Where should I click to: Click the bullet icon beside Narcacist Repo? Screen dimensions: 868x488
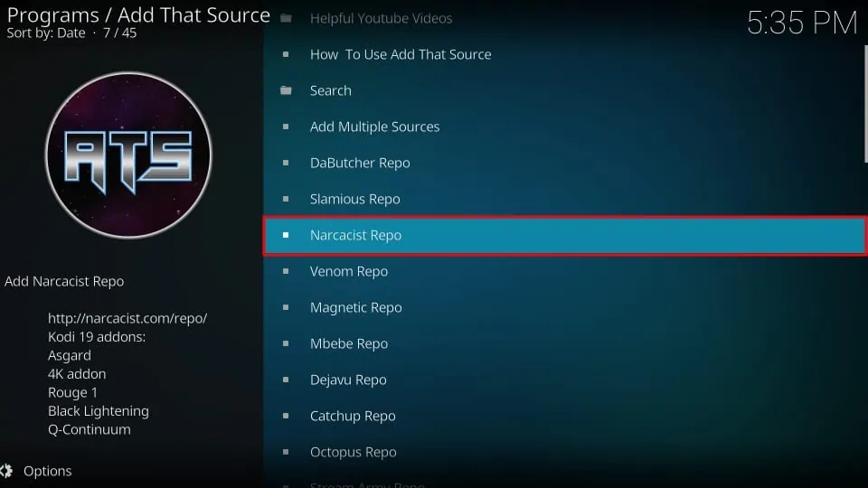286,235
